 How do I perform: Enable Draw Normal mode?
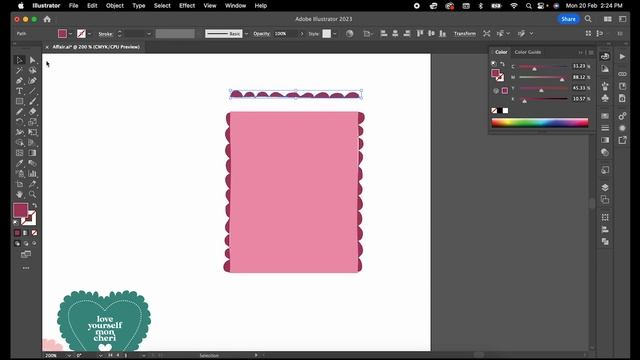click(x=17, y=243)
